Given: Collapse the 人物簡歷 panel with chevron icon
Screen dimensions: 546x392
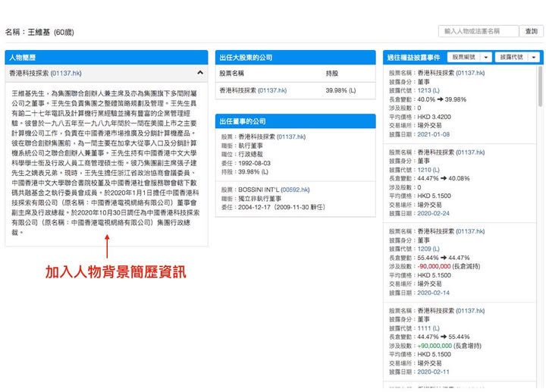Looking at the screenshot, I should coord(200,73).
